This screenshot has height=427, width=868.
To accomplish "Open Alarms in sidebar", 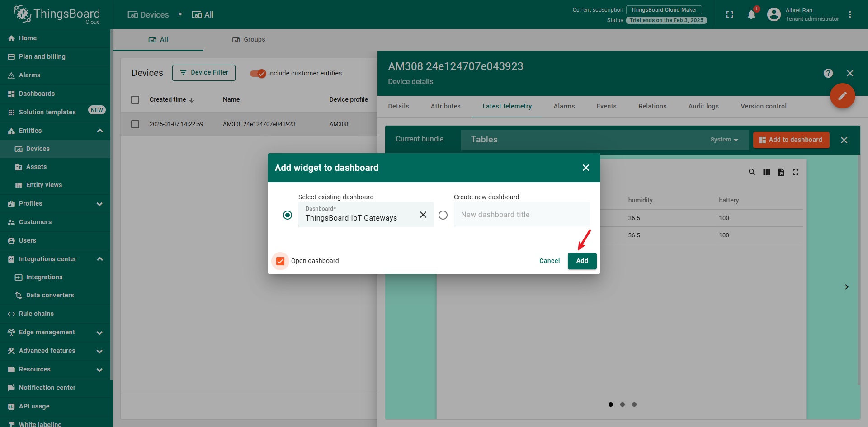I will (x=55, y=75).
